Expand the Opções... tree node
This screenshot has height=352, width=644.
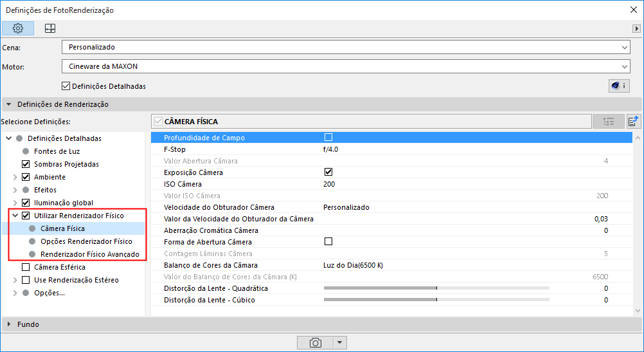pyautogui.click(x=15, y=293)
